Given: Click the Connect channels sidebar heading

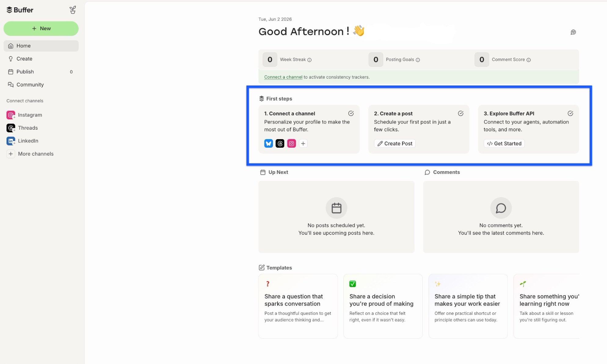Looking at the screenshot, I should (25, 101).
